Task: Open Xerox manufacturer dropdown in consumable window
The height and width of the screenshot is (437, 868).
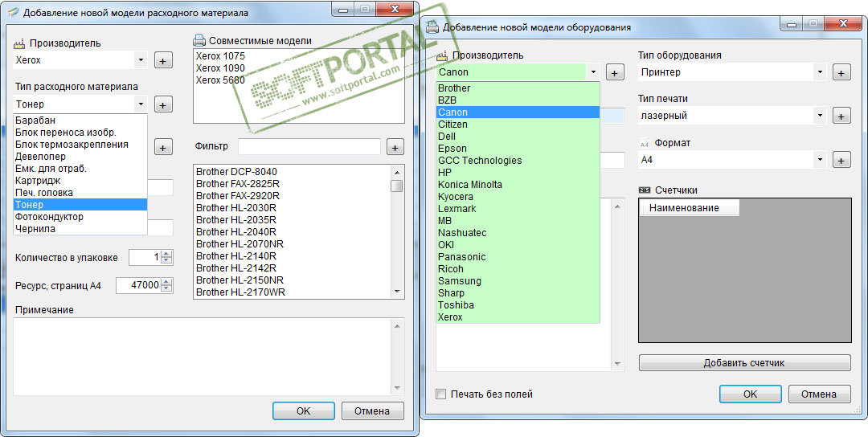Action: pyautogui.click(x=141, y=59)
